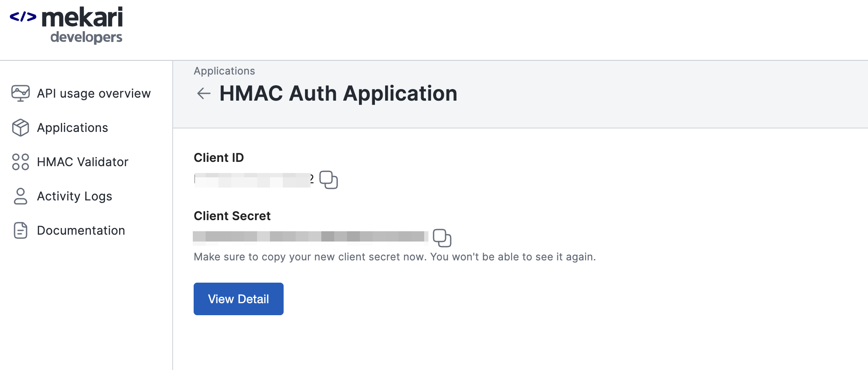Click the blurred Client ID text
This screenshot has height=370, width=868.
click(253, 180)
